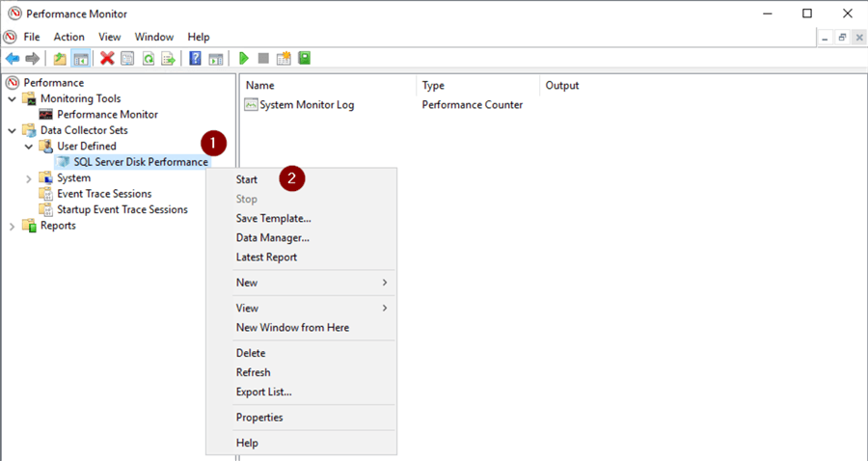Select Startup Event Trace Sessions
The height and width of the screenshot is (461, 868).
[x=122, y=209]
